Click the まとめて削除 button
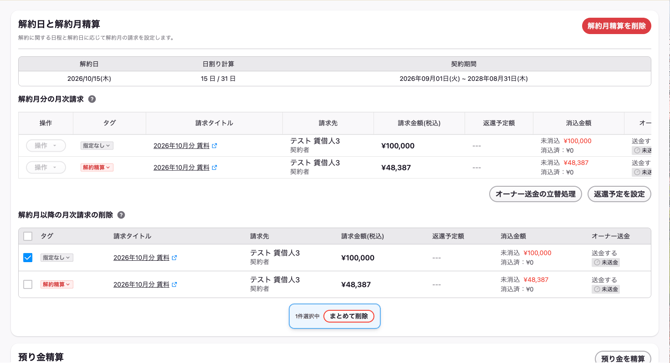670x363 pixels. pyautogui.click(x=349, y=316)
